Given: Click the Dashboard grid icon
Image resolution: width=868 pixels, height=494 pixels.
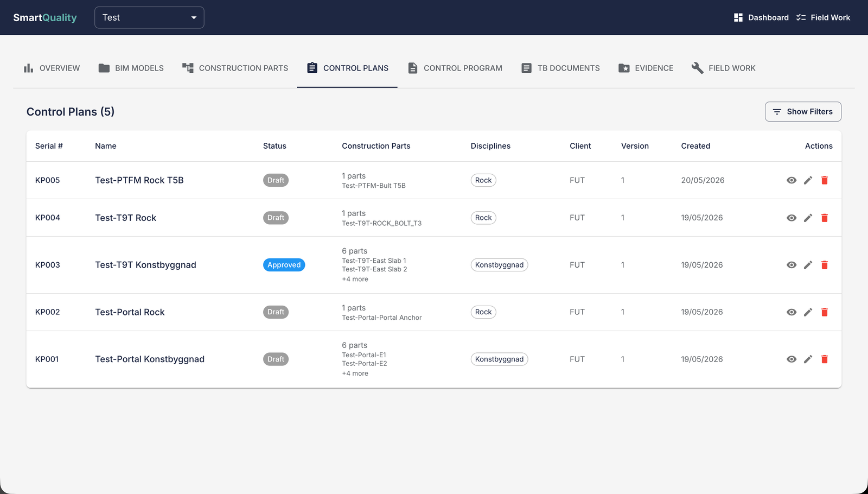Looking at the screenshot, I should point(738,17).
